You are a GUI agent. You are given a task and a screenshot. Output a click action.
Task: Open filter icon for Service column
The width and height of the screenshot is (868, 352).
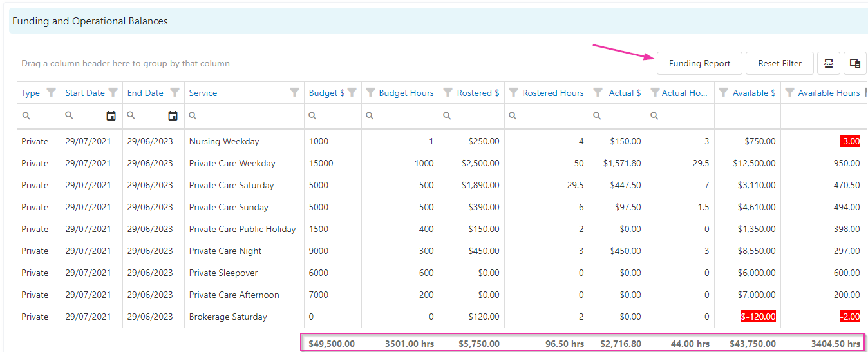coord(295,92)
